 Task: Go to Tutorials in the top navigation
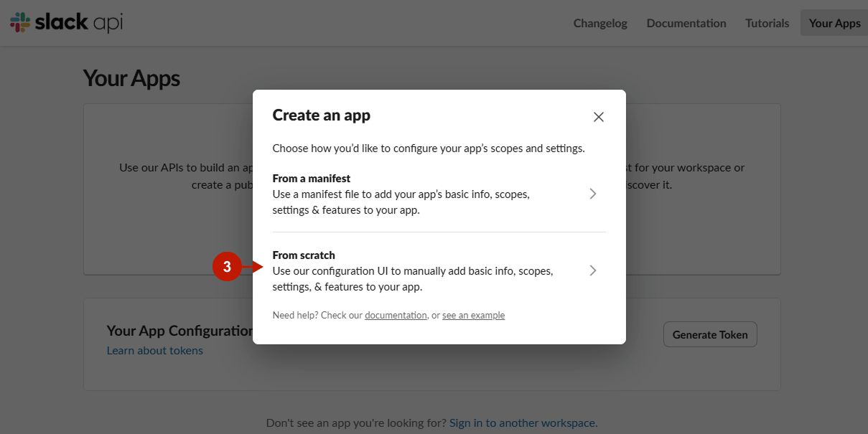(767, 23)
